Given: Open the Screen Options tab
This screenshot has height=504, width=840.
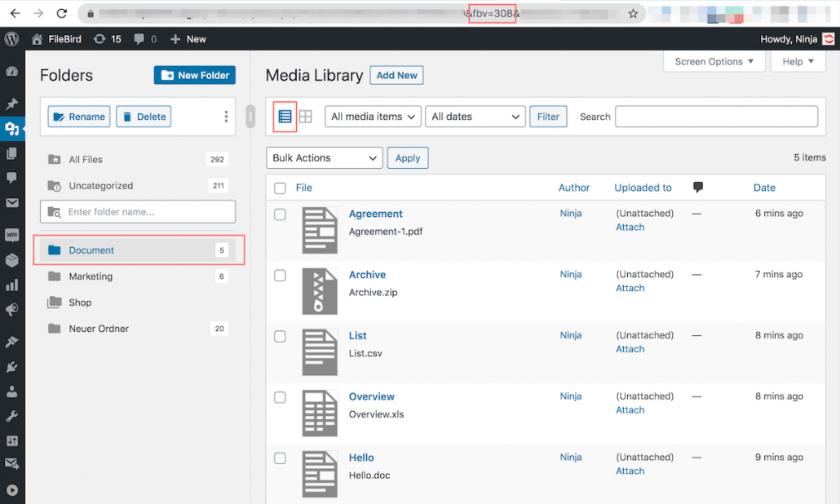Looking at the screenshot, I should click(714, 62).
